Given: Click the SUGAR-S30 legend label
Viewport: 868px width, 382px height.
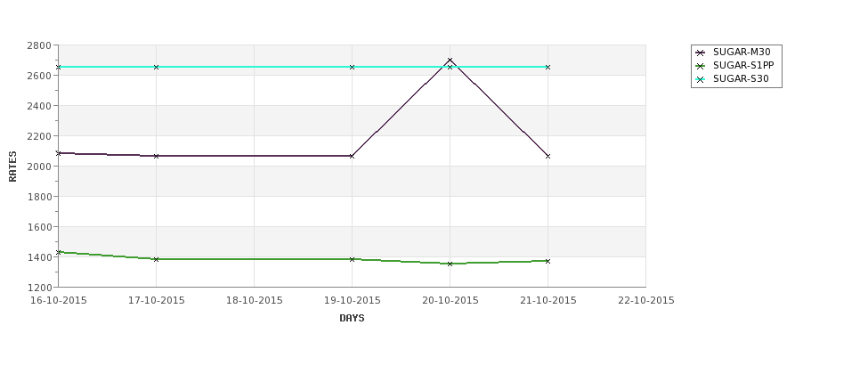Looking at the screenshot, I should tap(741, 78).
